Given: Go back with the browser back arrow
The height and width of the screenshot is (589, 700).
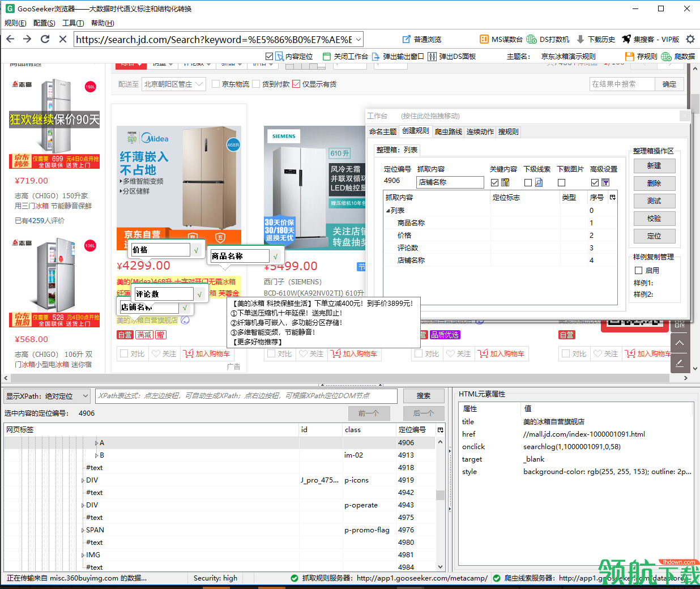Looking at the screenshot, I should tap(10, 39).
